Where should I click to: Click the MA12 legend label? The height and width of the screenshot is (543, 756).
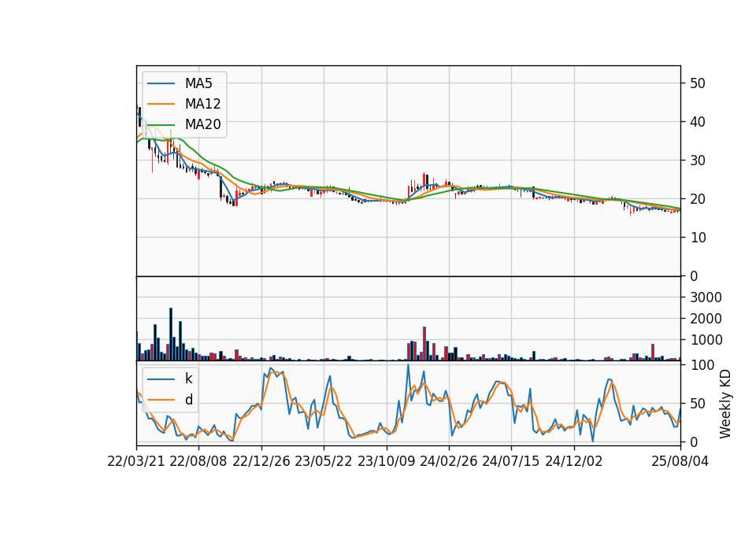click(202, 104)
